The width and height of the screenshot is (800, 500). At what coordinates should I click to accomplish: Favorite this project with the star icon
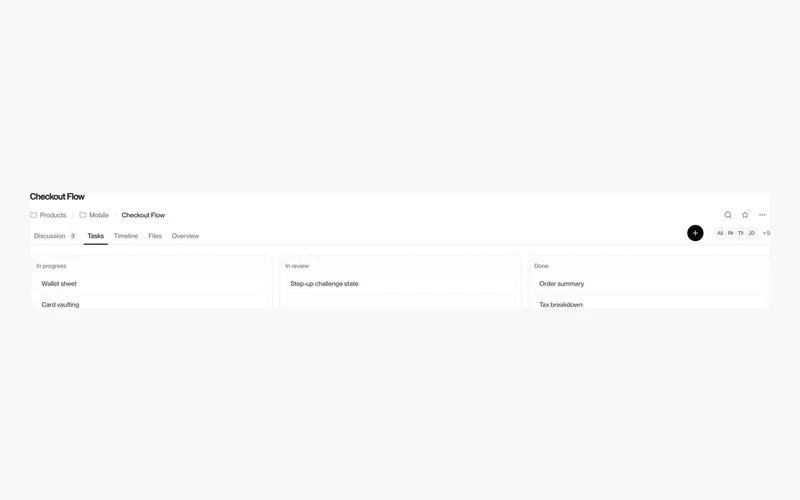pos(745,215)
